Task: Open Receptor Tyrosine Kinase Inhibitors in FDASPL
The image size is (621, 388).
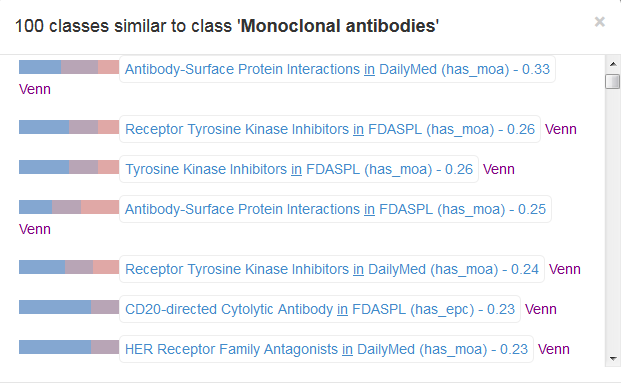Action: 330,129
